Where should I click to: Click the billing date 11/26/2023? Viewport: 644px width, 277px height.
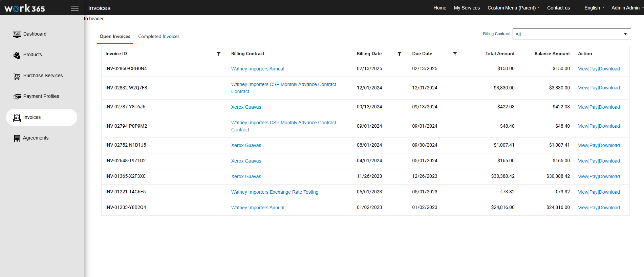[x=369, y=176]
